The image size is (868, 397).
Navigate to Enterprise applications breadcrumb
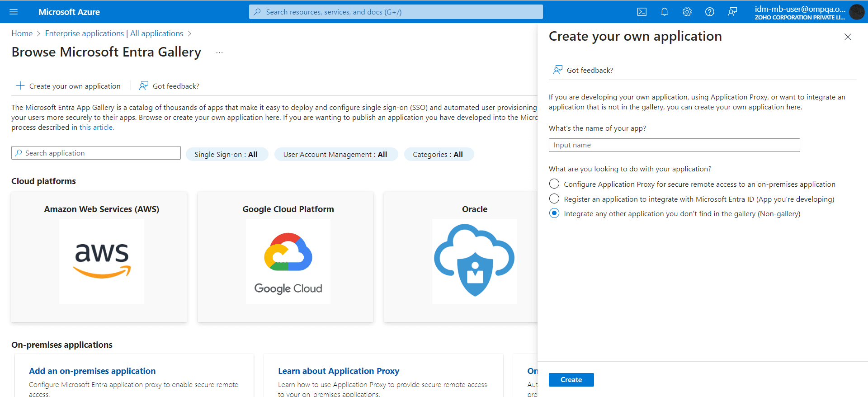click(84, 33)
